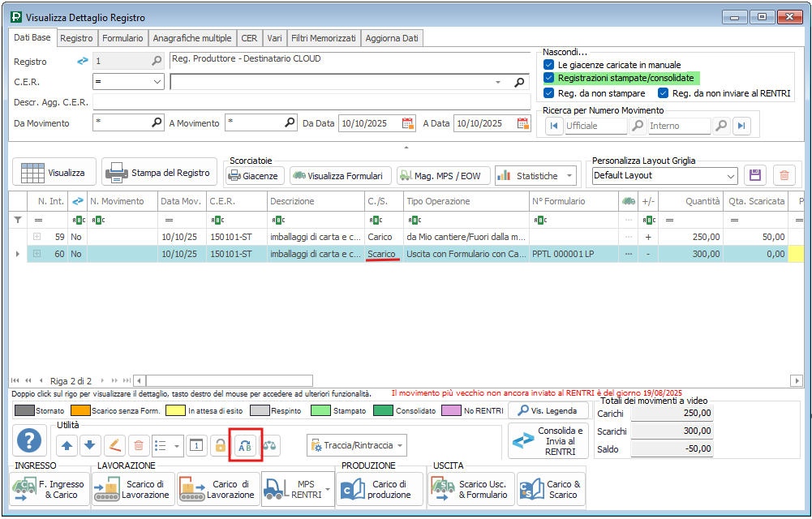Expand the Traccia/Rintraccia dropdown
This screenshot has height=519, width=812.
click(399, 445)
